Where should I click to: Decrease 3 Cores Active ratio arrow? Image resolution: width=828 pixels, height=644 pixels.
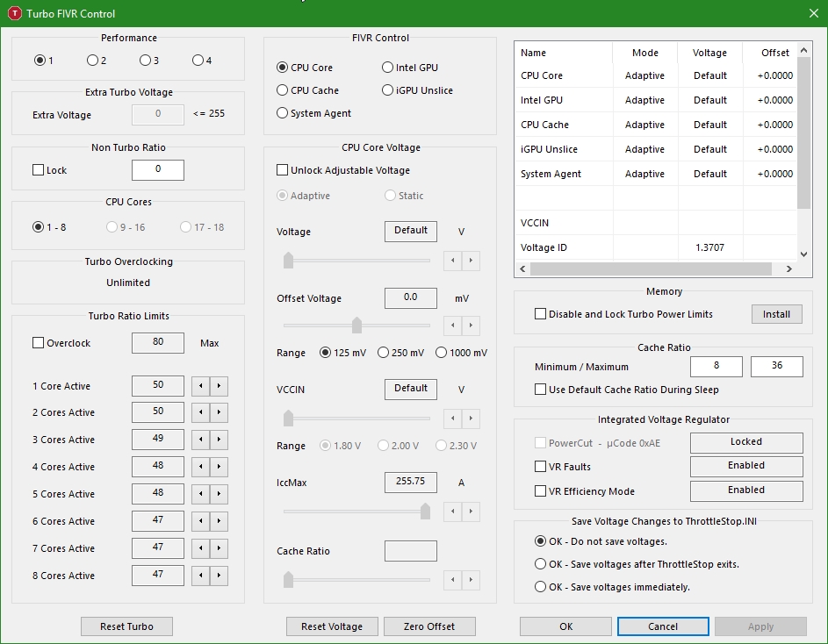tap(201, 440)
